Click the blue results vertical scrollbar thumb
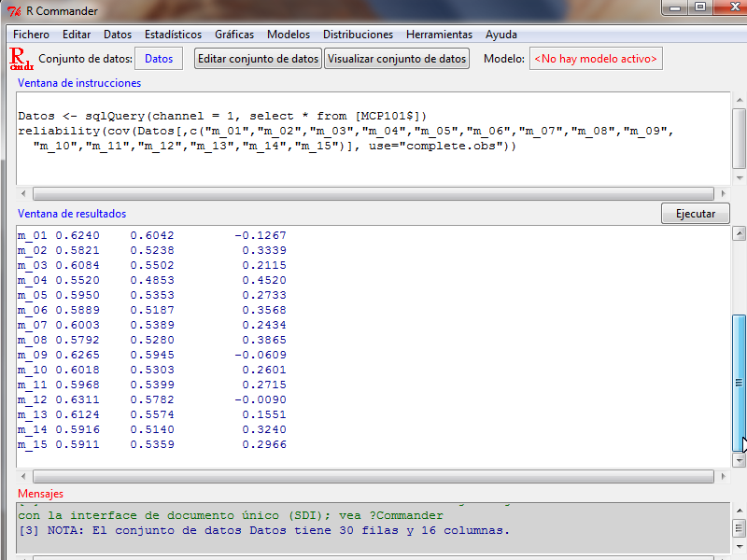Image resolution: width=747 pixels, height=560 pixels. tap(739, 383)
